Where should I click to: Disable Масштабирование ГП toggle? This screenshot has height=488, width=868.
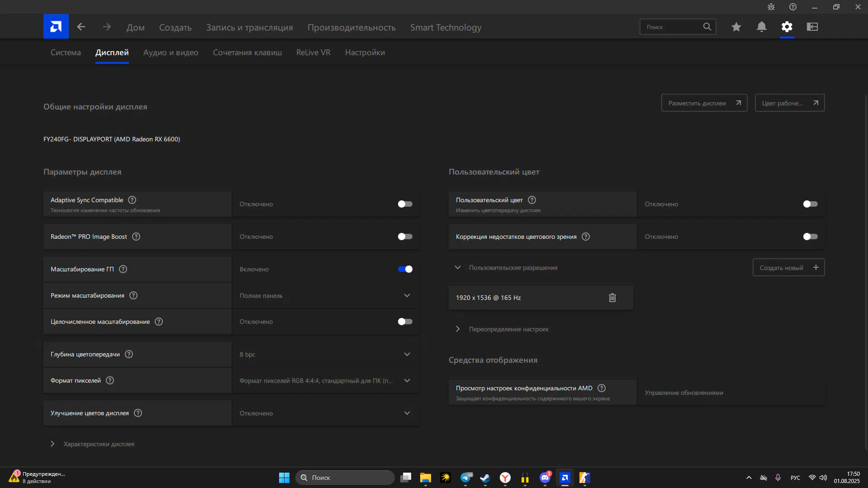[405, 269]
